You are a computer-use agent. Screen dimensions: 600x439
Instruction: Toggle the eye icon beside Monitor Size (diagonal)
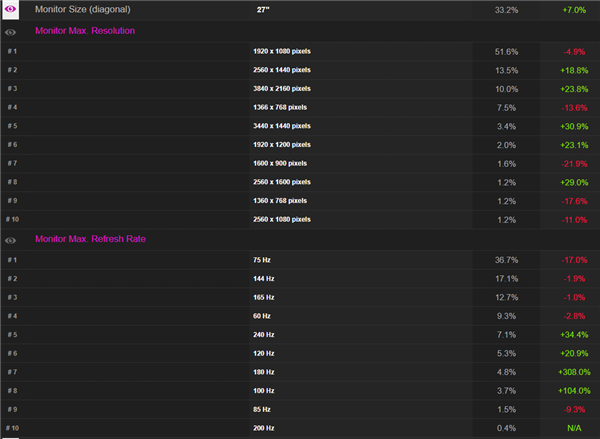tap(11, 9)
